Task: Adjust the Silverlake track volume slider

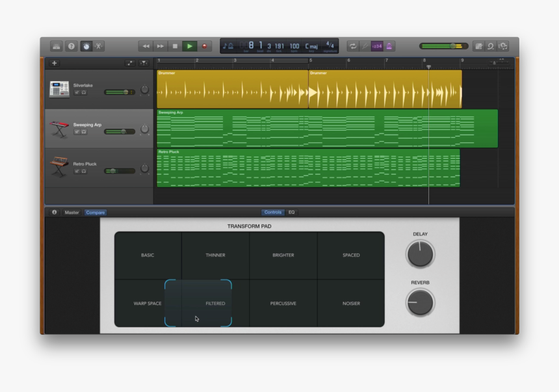Action: (x=120, y=92)
